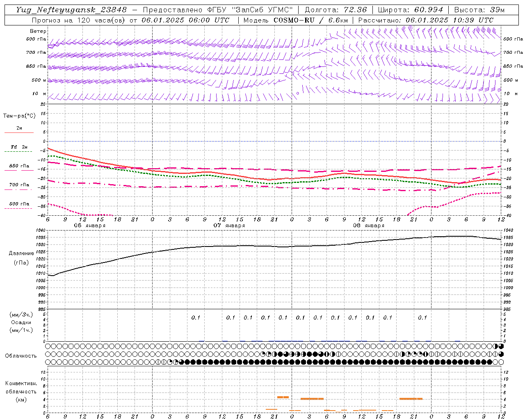The image size is (525, 420).
Task: Click the 'Модель COSMO-RU / 6.6км' label
Action: click(x=295, y=20)
